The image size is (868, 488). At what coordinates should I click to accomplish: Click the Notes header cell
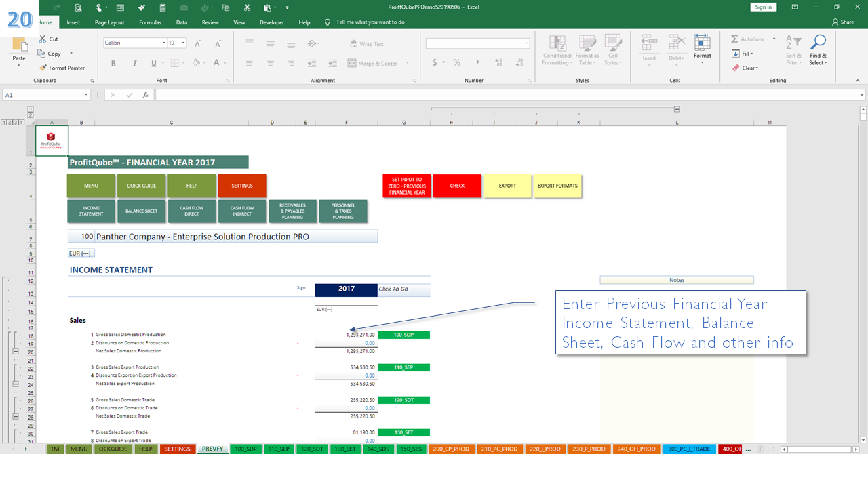[677, 280]
